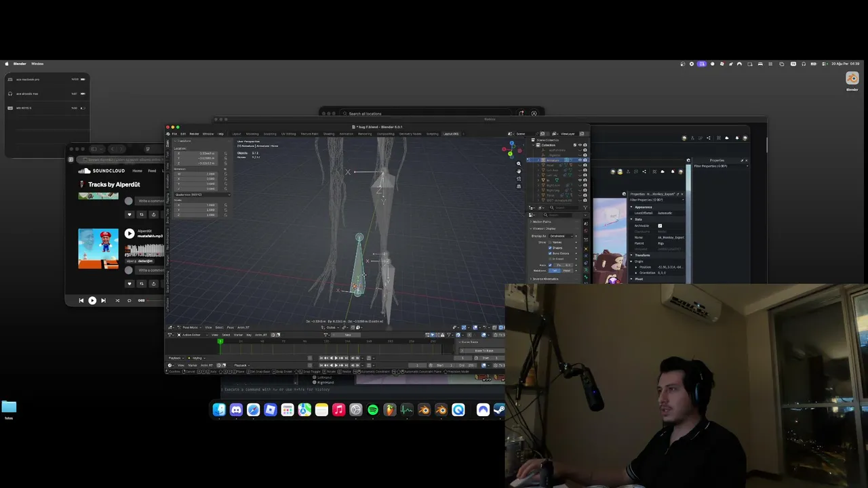Click the End frame field in timeline

(465, 365)
